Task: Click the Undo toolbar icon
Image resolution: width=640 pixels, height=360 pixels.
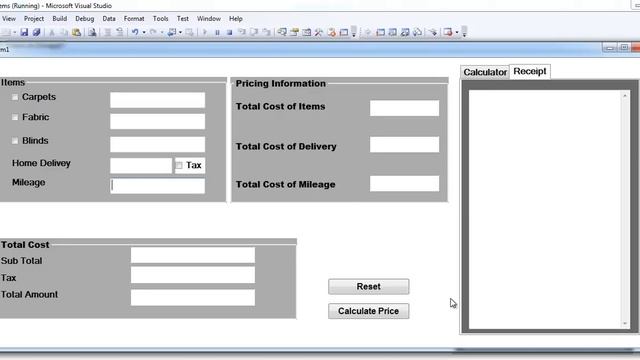Action: point(135,32)
